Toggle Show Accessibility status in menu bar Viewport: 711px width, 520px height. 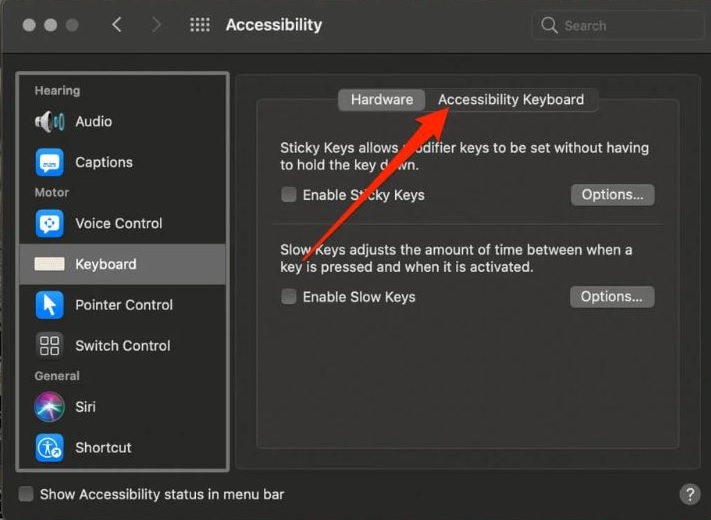tap(27, 494)
